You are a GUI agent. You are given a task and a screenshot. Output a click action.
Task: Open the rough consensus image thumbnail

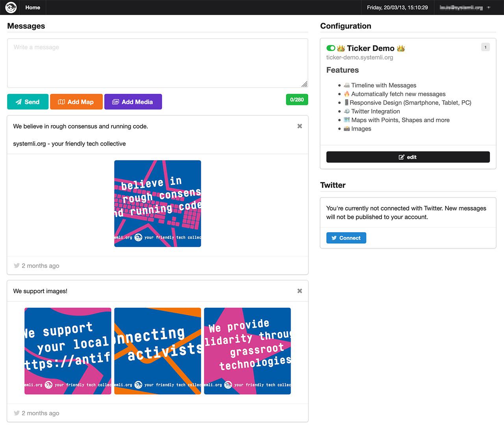(x=157, y=203)
